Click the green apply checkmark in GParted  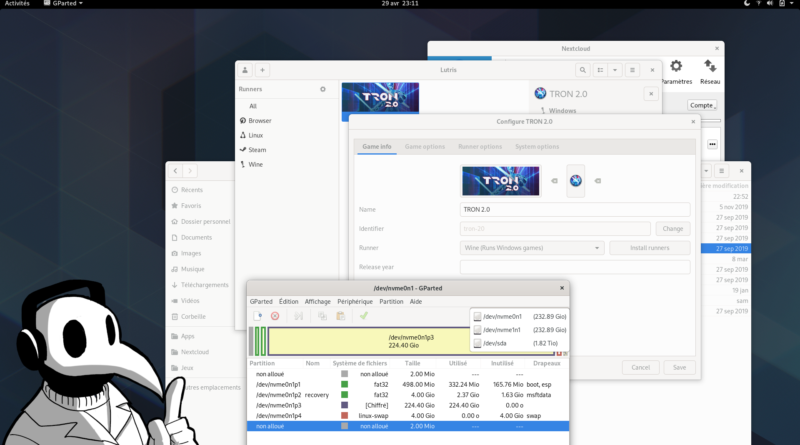[364, 316]
